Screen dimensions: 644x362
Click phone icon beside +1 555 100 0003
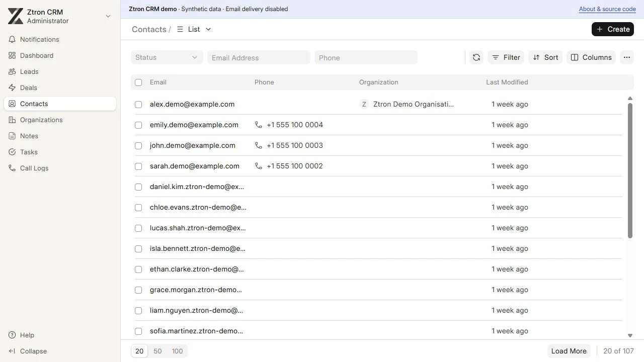259,145
